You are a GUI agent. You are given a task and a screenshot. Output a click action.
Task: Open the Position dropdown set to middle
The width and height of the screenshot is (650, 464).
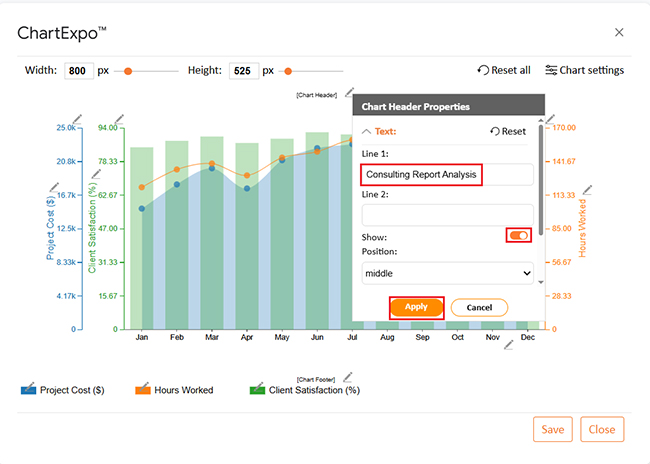pyautogui.click(x=447, y=272)
